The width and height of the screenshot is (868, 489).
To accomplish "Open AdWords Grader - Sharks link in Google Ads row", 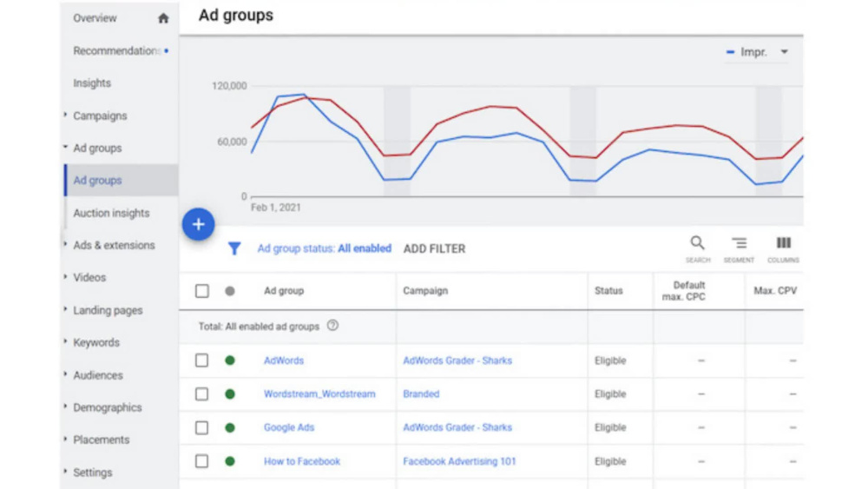I will click(x=457, y=427).
